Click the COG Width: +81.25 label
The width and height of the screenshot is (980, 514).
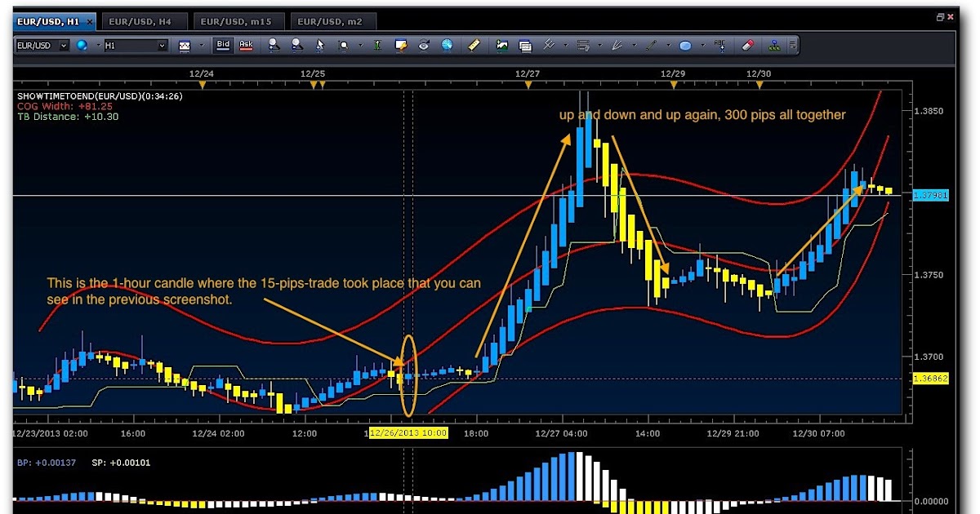65,106
